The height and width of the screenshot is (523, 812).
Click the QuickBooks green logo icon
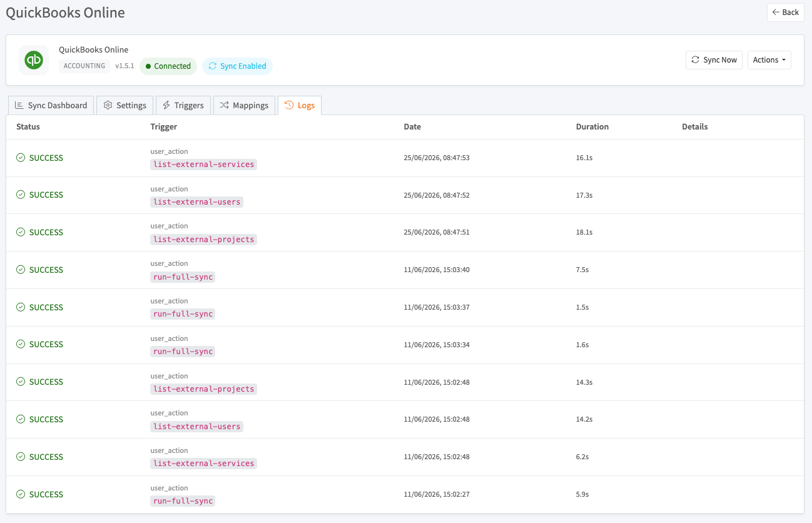click(x=34, y=60)
